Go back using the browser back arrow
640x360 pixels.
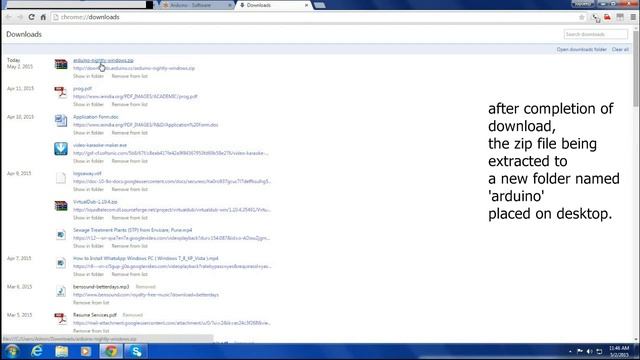tap(9, 17)
